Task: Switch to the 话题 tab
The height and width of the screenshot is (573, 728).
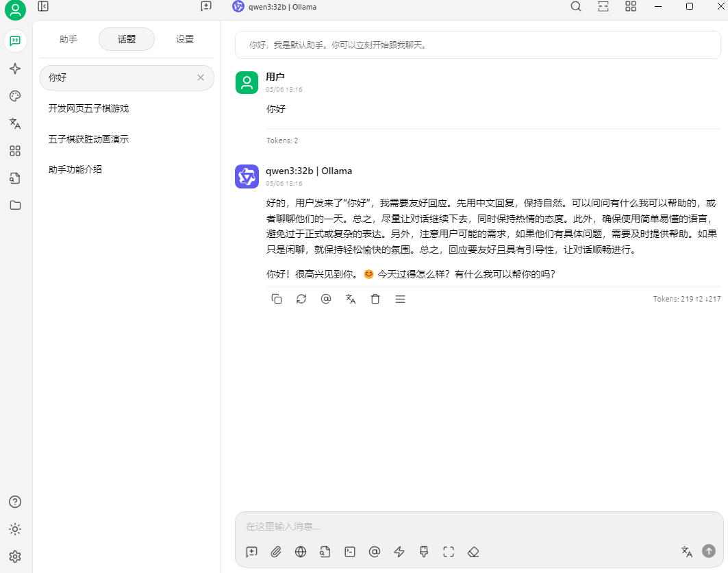Action: (x=127, y=39)
